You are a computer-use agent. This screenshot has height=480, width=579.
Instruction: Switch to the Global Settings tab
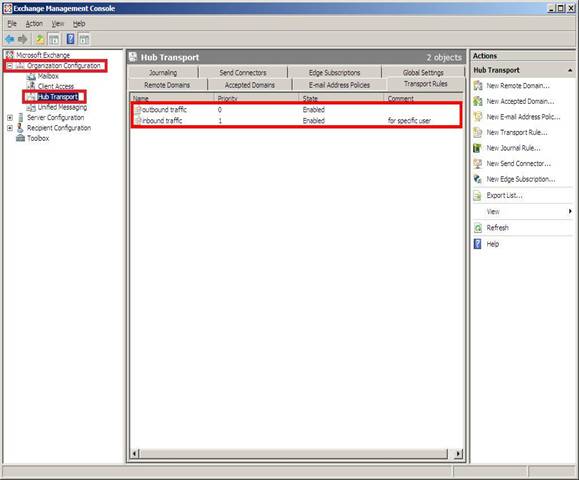pyautogui.click(x=423, y=72)
